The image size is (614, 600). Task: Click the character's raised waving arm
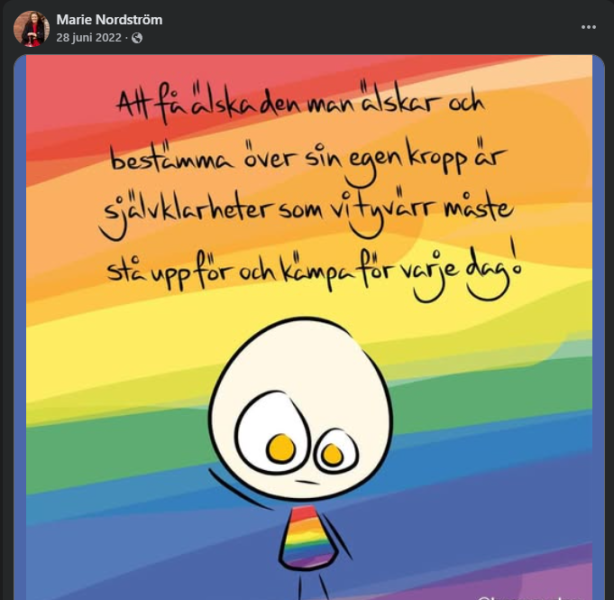239,490
